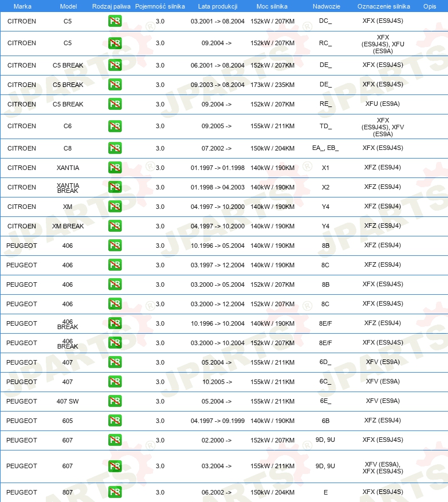Viewport: 448px width, 502px height.
Task: Click fuel icon in CITROEN C5 DC_ row
Action: coord(115,21)
